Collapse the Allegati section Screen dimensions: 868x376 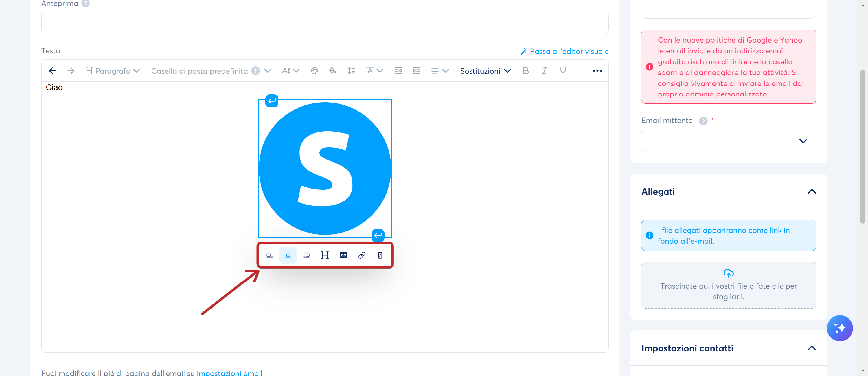point(812,191)
